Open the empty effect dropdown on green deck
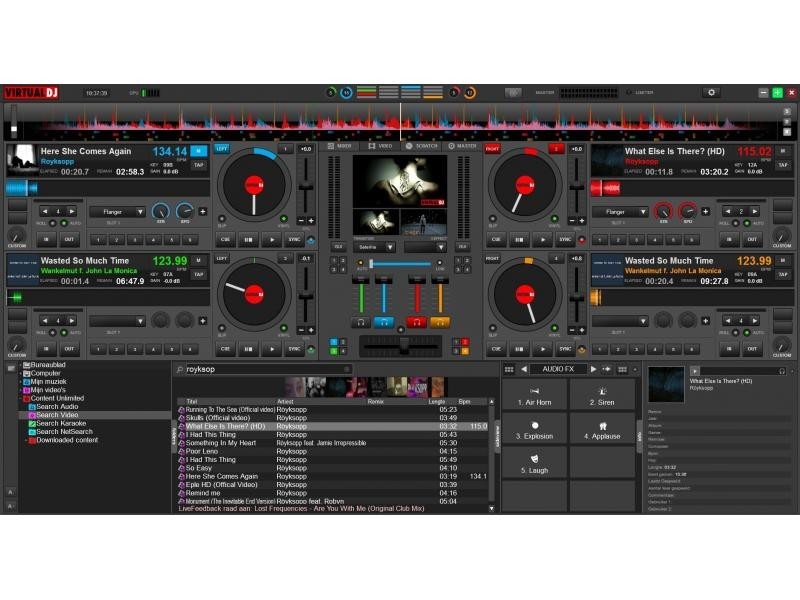 point(117,321)
